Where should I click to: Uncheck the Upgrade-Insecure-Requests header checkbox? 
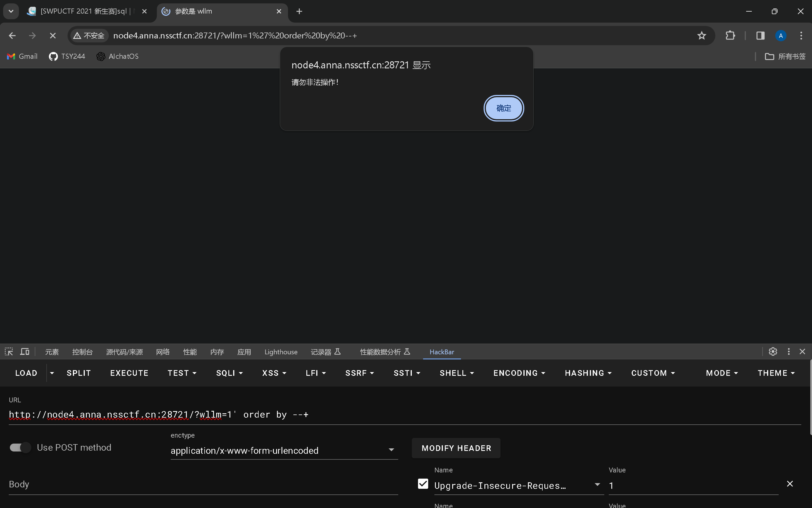click(x=423, y=484)
